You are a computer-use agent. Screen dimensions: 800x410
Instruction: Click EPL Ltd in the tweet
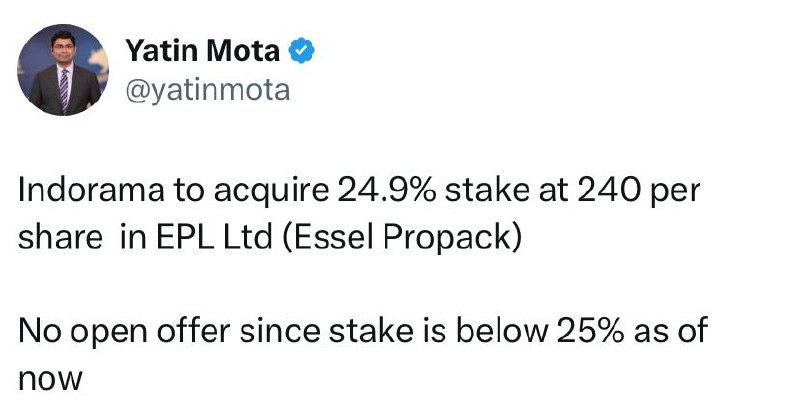click(214, 238)
